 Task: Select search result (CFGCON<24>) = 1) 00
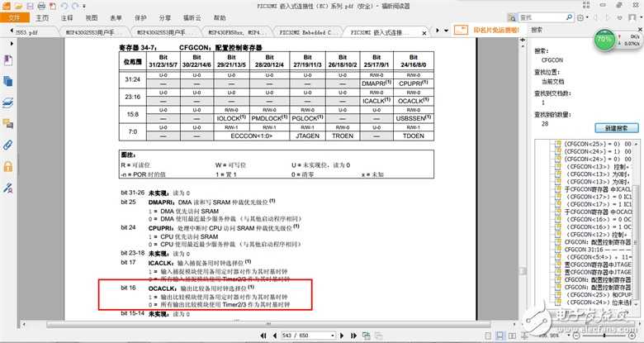click(x=599, y=151)
